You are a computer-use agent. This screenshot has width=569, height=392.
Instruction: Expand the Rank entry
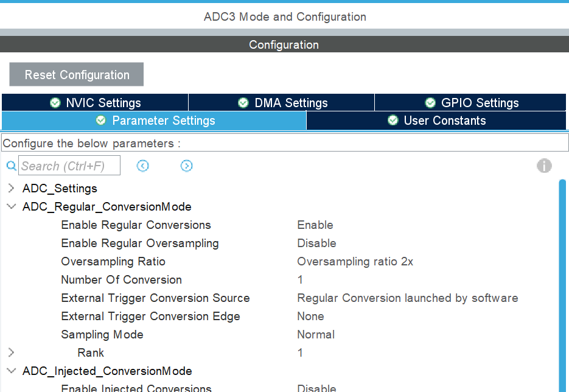(11, 352)
